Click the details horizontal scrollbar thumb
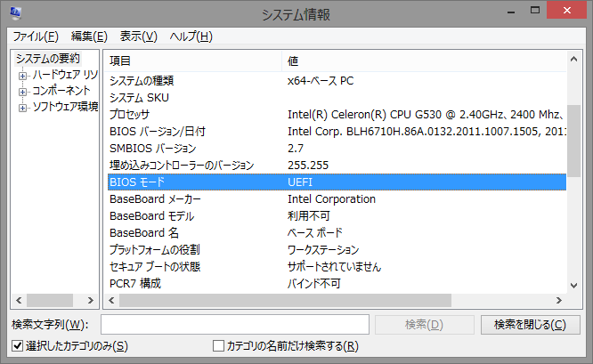593x364 pixels. 285,301
